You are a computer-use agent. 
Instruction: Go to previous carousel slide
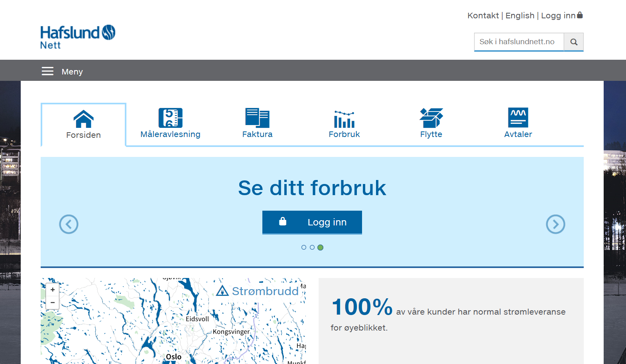pos(69,224)
